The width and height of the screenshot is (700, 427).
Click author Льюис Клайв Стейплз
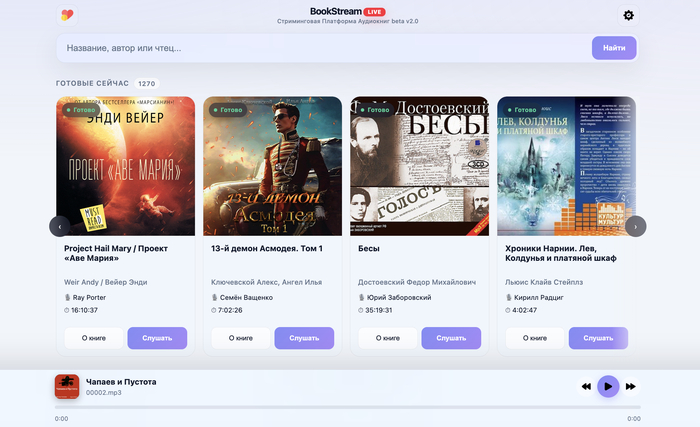point(544,282)
